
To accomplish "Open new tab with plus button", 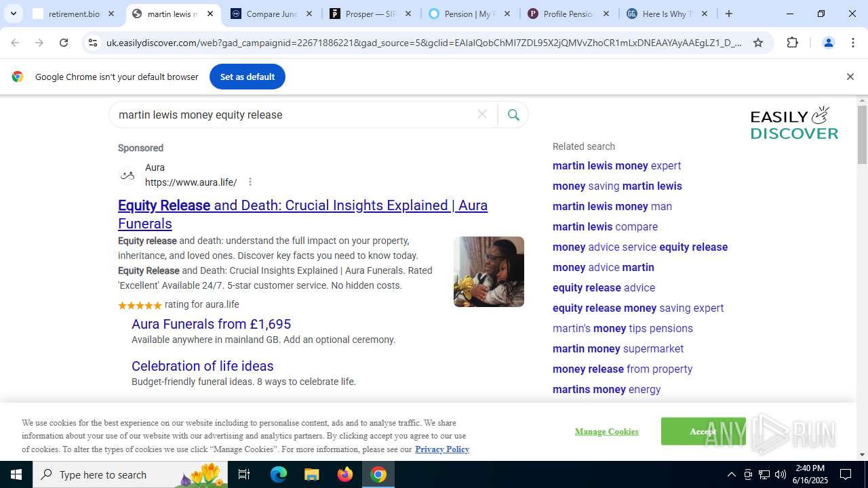I will point(729,14).
